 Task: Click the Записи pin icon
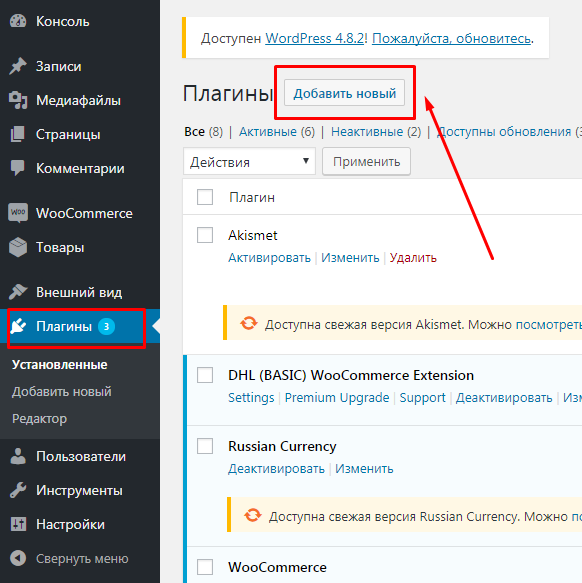pyautogui.click(x=18, y=66)
